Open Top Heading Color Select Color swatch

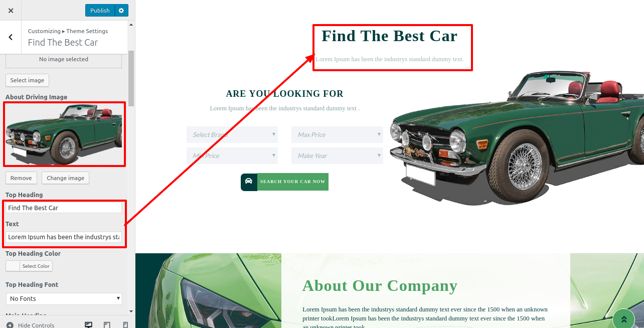(29, 266)
